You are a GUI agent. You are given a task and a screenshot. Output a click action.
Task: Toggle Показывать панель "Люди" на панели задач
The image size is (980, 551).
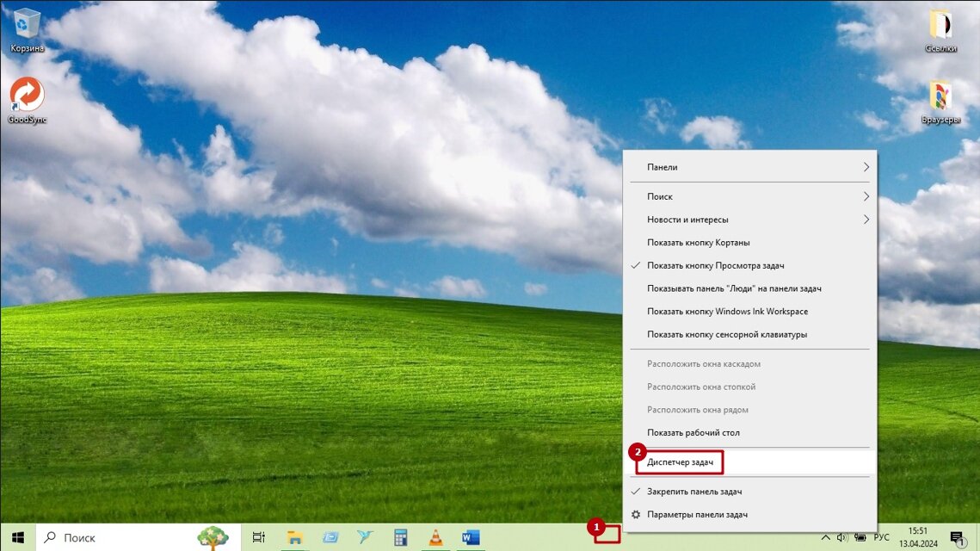pos(750,288)
